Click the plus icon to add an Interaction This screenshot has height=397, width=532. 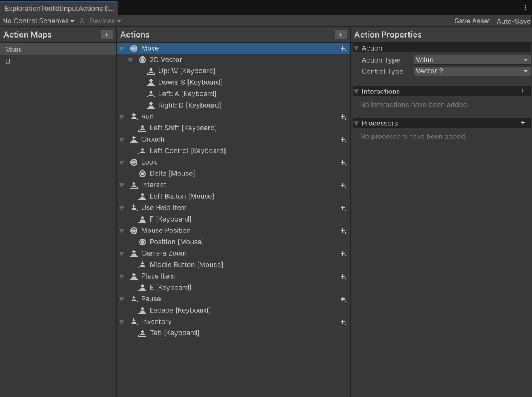coord(522,91)
